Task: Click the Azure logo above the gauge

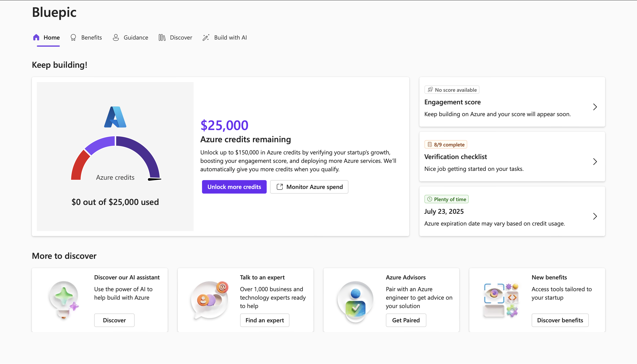Action: (x=115, y=117)
